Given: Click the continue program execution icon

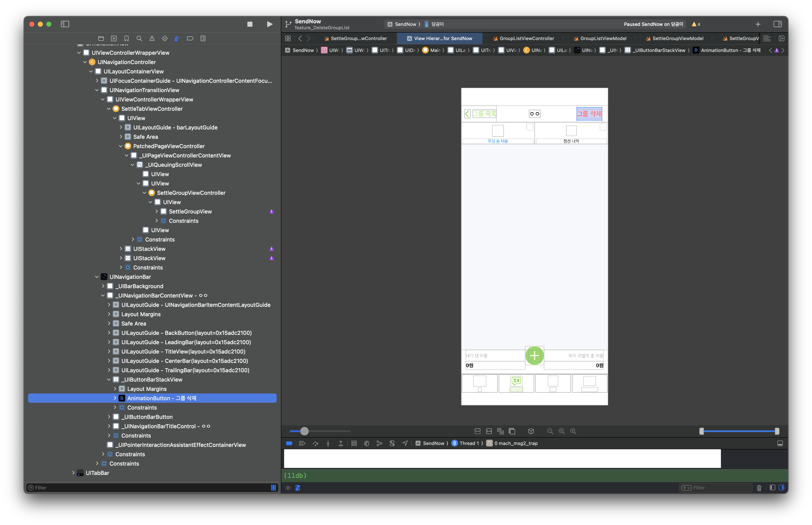Looking at the screenshot, I should point(302,443).
